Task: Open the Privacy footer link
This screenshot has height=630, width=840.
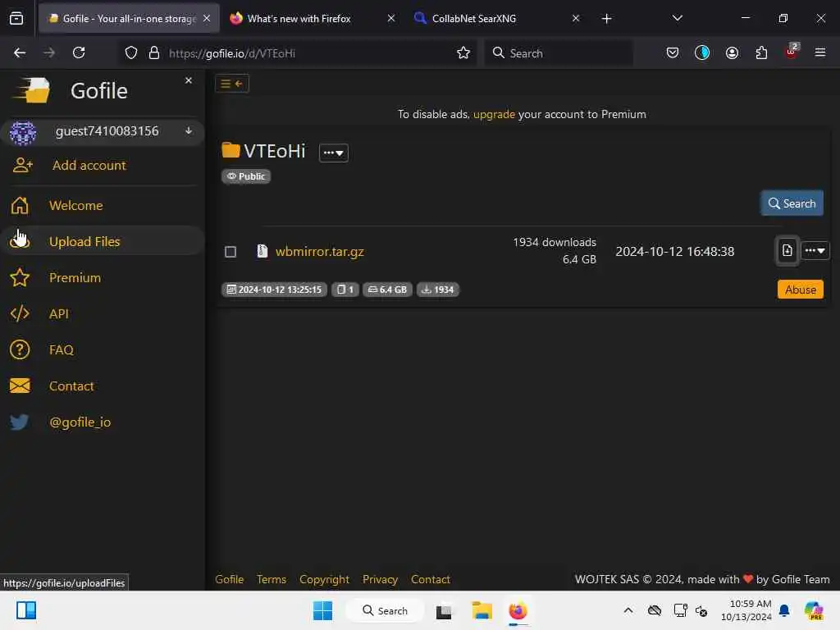Action: pos(380,580)
